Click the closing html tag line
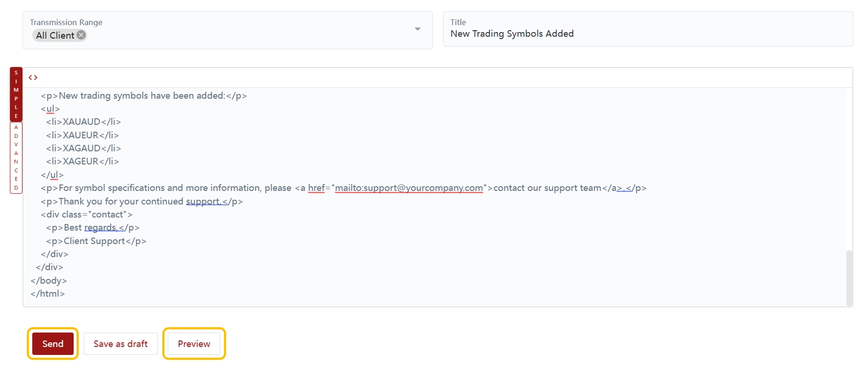This screenshot has width=868, height=369. click(x=48, y=294)
